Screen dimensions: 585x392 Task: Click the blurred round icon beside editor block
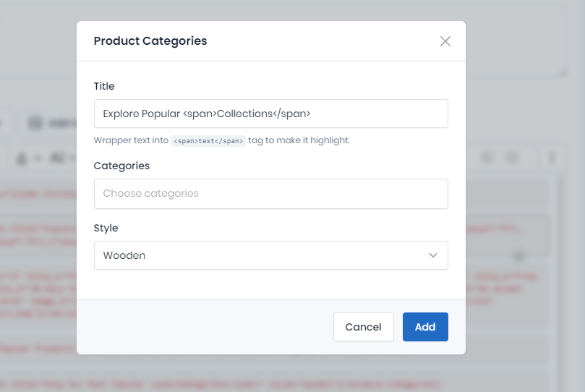click(518, 255)
